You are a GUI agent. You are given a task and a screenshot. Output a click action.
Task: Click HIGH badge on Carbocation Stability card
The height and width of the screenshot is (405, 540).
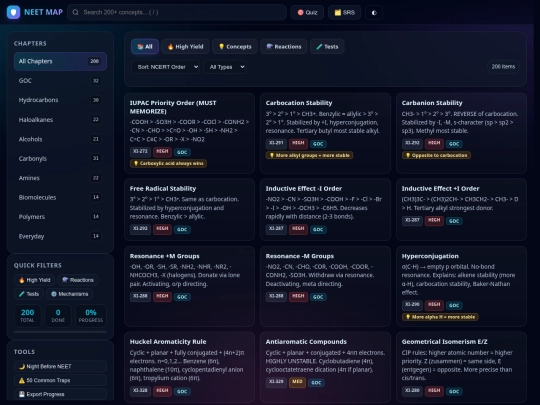(x=298, y=143)
